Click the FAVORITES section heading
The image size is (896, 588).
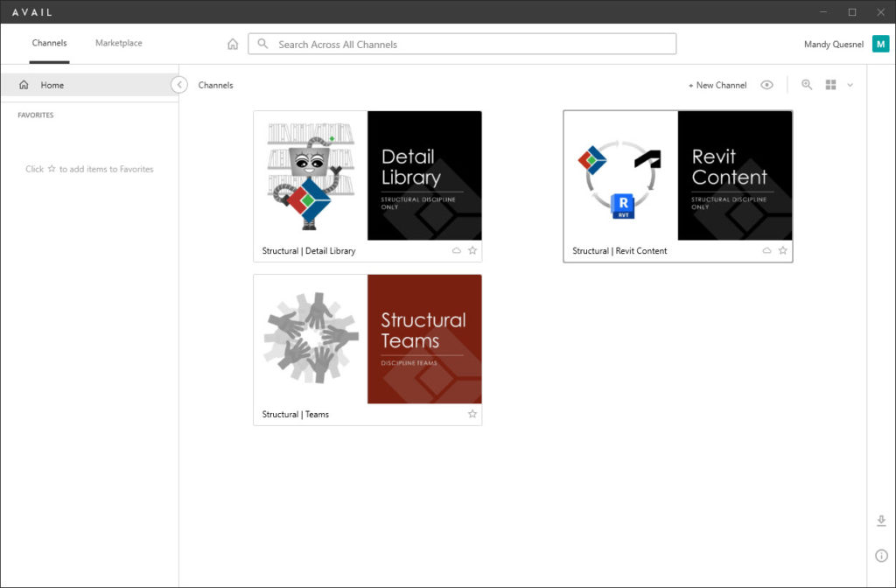pyautogui.click(x=35, y=115)
